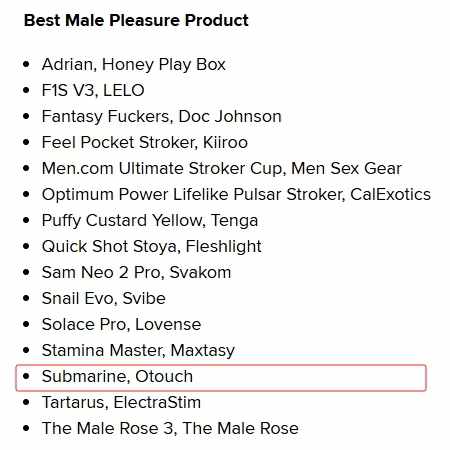Click the Snail Evo, Svibe list item

104,298
